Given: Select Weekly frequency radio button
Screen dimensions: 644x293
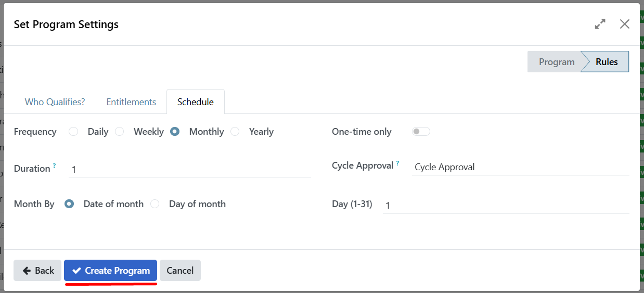Looking at the screenshot, I should point(120,132).
